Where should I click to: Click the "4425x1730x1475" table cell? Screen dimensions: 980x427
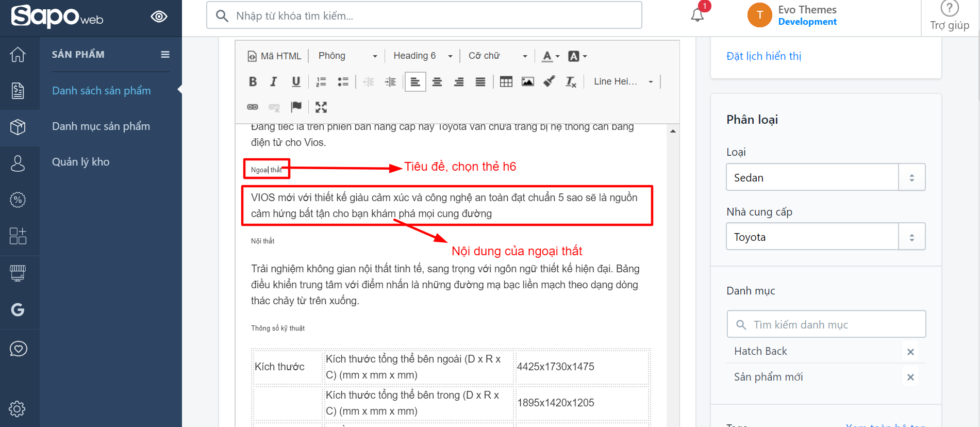(582, 367)
